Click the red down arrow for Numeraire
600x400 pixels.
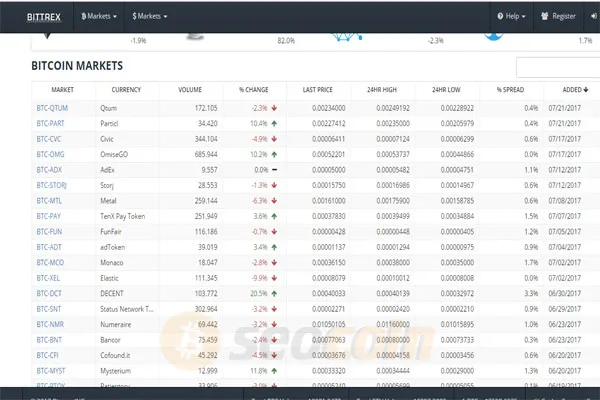[x=274, y=325]
